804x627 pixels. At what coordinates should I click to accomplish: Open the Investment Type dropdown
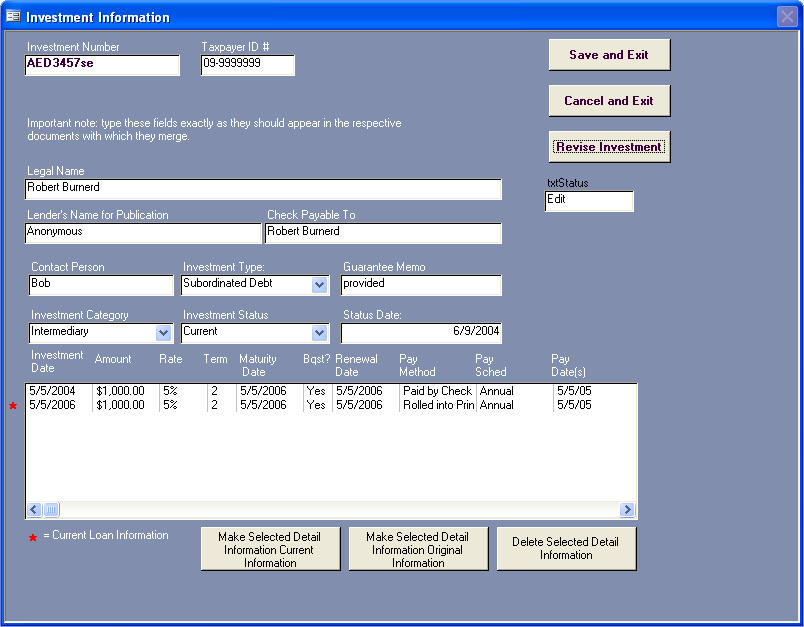tap(319, 285)
